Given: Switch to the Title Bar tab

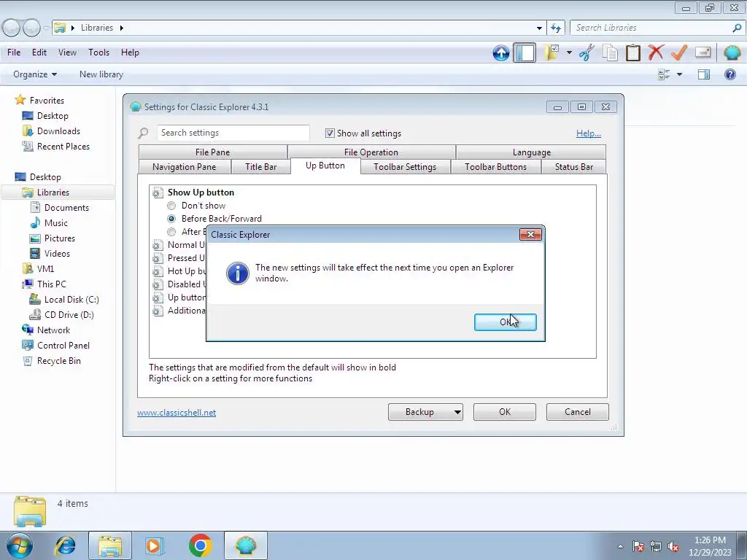Looking at the screenshot, I should click(260, 167).
